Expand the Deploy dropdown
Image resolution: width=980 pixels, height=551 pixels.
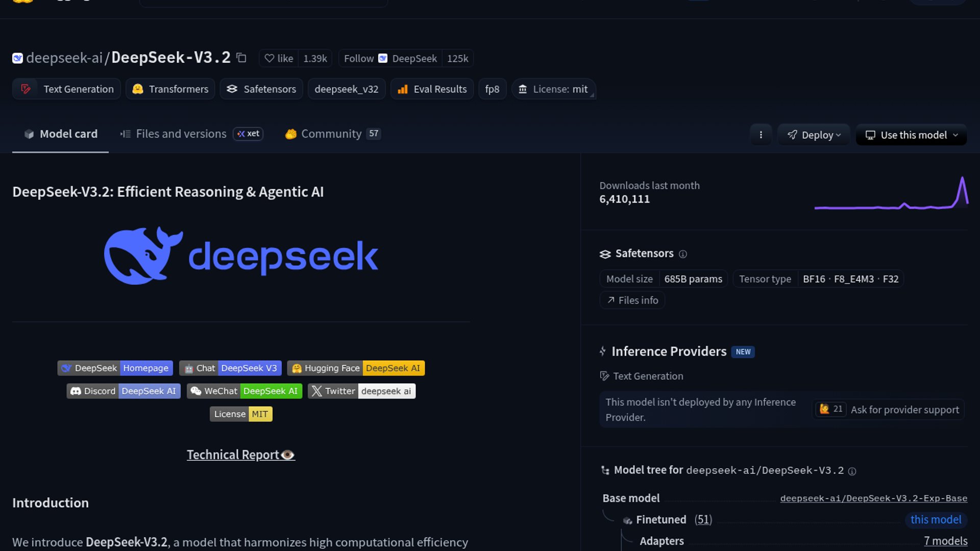(x=813, y=135)
